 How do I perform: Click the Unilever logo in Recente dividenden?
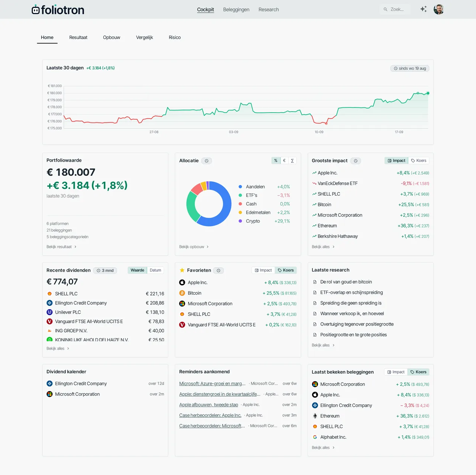click(x=49, y=312)
